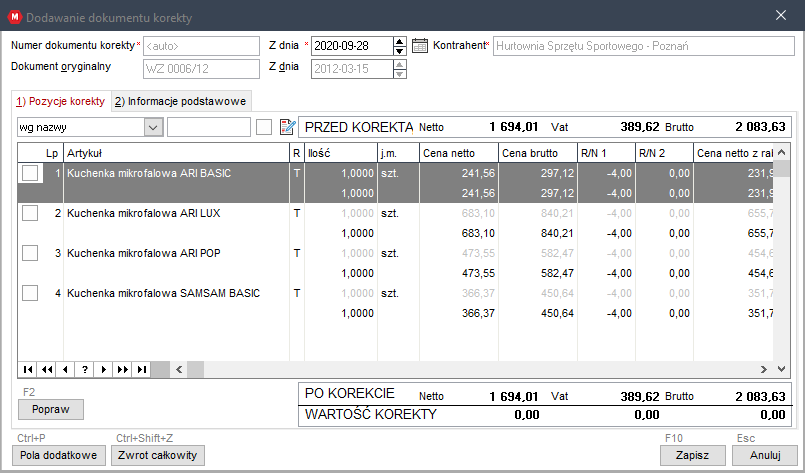Click the red M application icon
Viewport: 805px width, 475px height.
pyautogui.click(x=15, y=17)
